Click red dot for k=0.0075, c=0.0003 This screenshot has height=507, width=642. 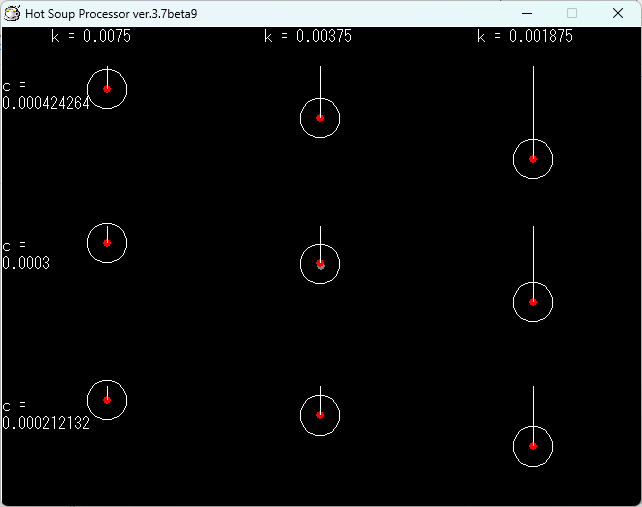[107, 243]
